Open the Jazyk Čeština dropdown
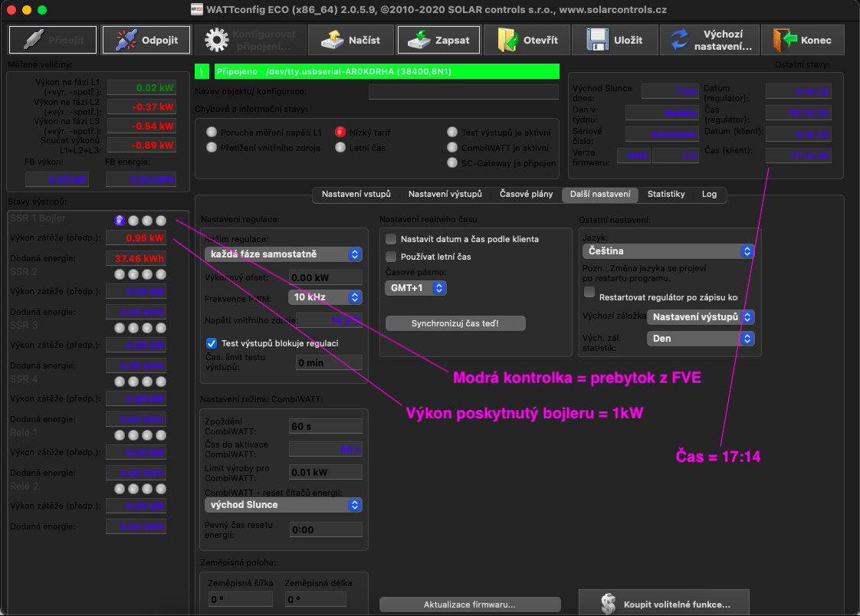The height and width of the screenshot is (616, 860). pos(668,251)
